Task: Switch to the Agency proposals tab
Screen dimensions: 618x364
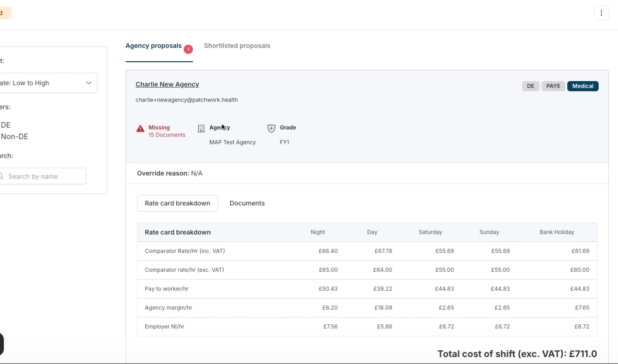Action: (154, 46)
